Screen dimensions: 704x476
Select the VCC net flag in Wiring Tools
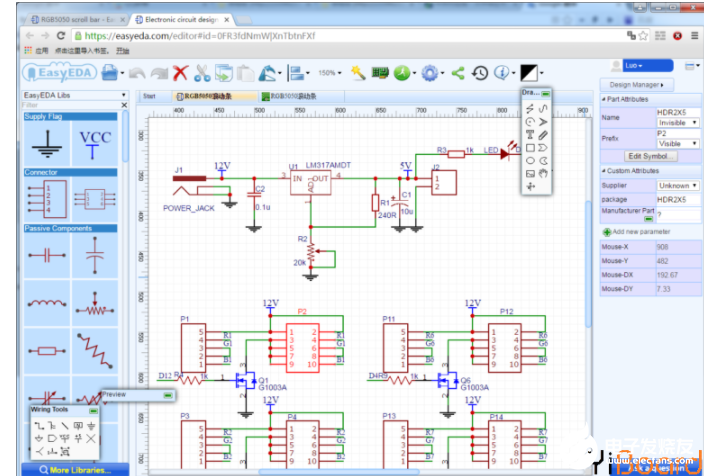pos(65,438)
